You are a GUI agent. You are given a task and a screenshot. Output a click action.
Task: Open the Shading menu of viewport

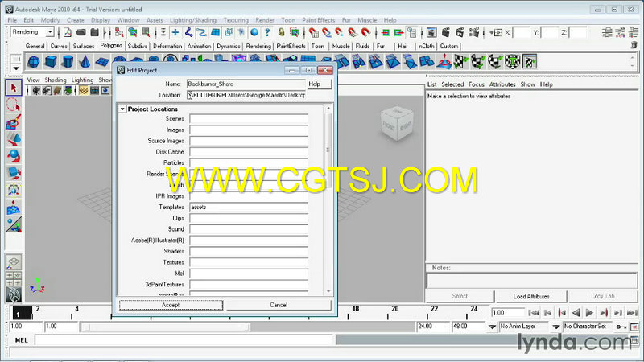[x=55, y=80]
